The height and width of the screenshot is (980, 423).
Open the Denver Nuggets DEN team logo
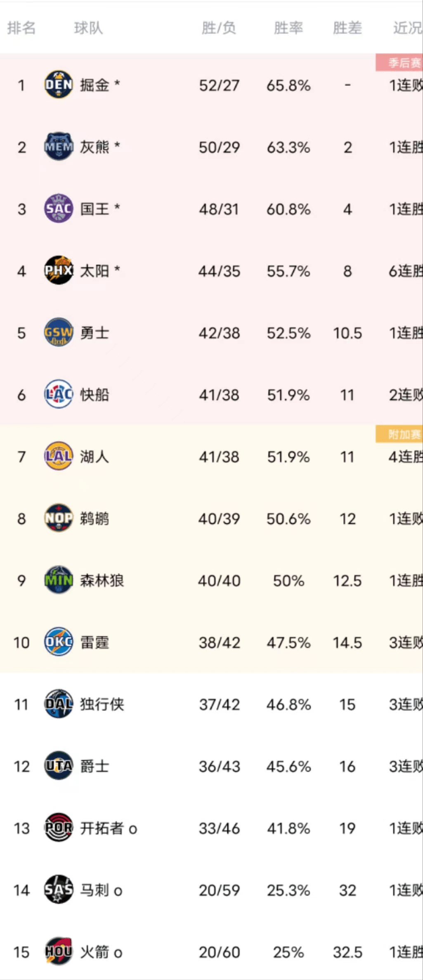coord(59,85)
